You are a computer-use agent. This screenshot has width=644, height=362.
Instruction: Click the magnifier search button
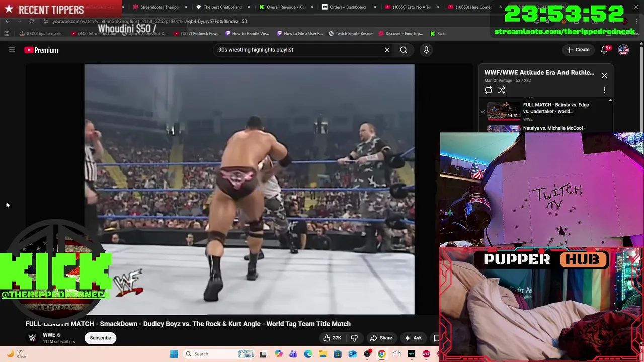tap(404, 50)
